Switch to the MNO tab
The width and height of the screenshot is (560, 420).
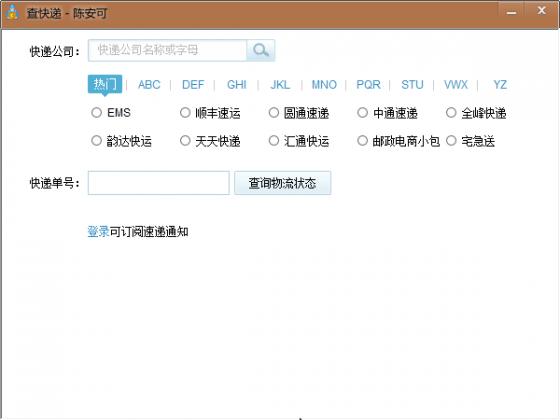point(324,85)
